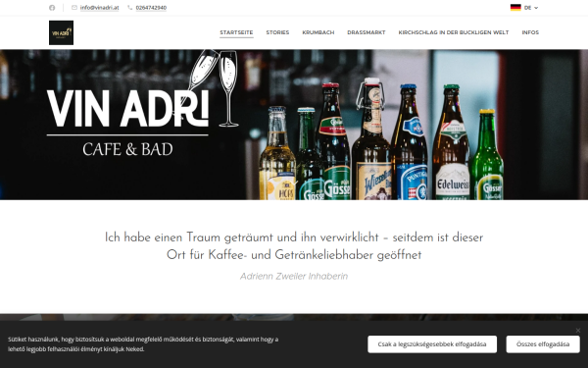The height and width of the screenshot is (368, 588).
Task: Open the Infos menu item
Action: click(530, 32)
